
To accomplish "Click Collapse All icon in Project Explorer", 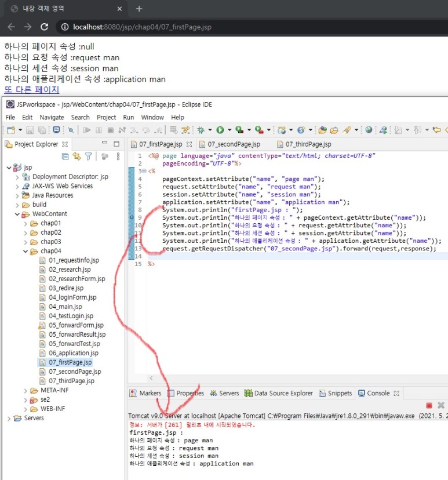I will pyautogui.click(x=65, y=157).
